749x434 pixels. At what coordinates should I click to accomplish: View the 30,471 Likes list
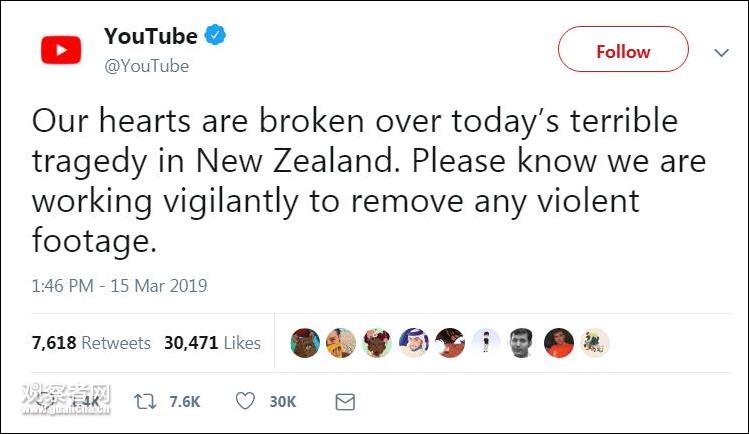pos(212,343)
